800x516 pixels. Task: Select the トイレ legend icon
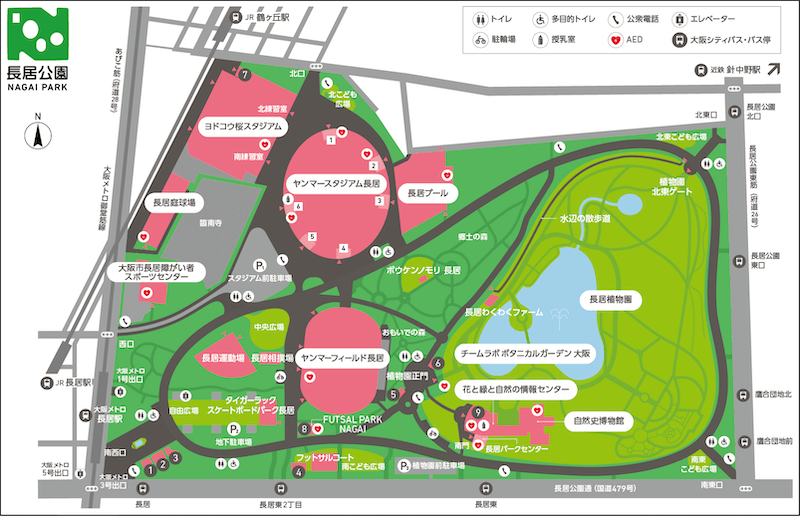click(x=480, y=19)
